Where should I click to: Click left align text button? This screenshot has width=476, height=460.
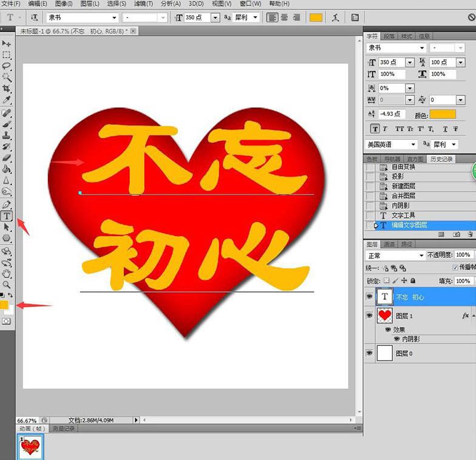tap(272, 18)
